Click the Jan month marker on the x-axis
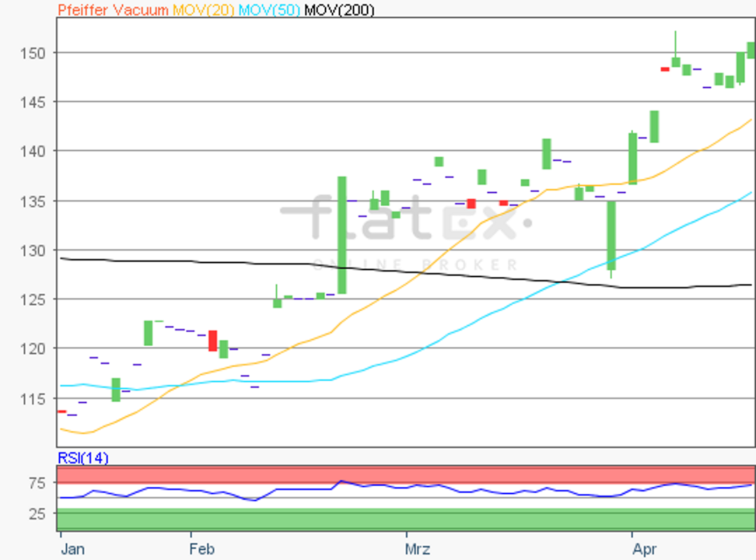The image size is (756, 560). 72,549
